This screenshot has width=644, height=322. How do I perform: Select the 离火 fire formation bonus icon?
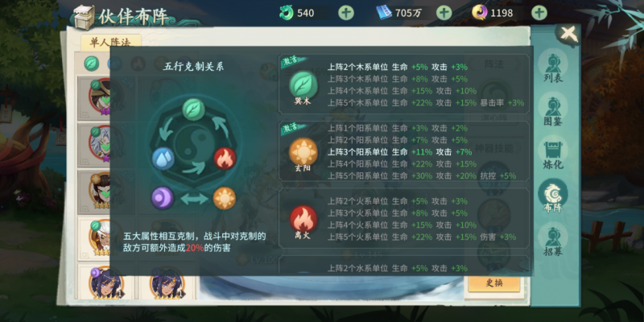click(x=303, y=219)
